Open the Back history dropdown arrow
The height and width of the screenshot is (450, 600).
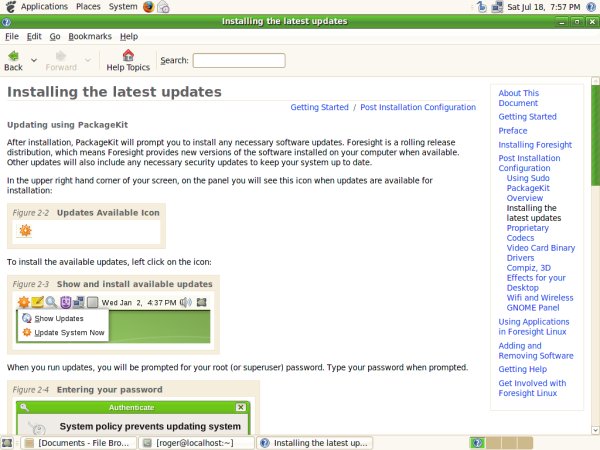pyautogui.click(x=34, y=60)
